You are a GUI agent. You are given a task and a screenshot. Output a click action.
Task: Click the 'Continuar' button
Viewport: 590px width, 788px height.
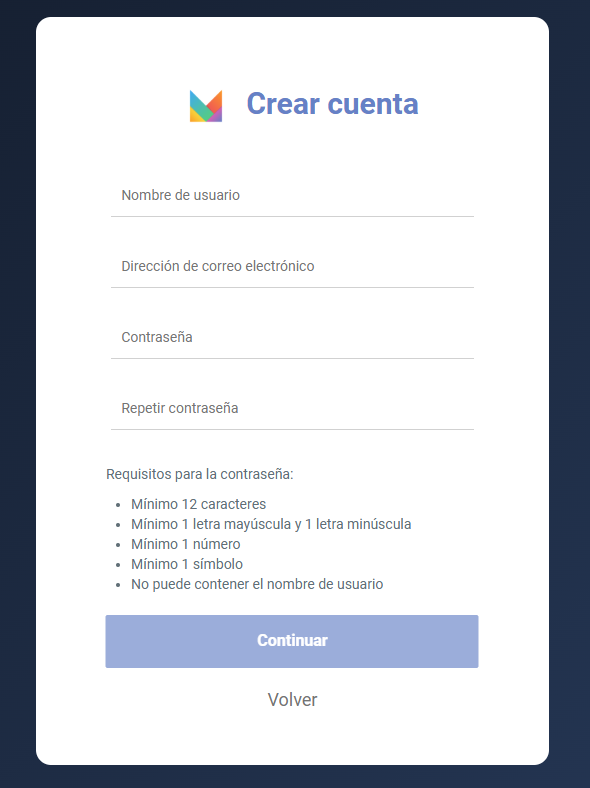[292, 641]
